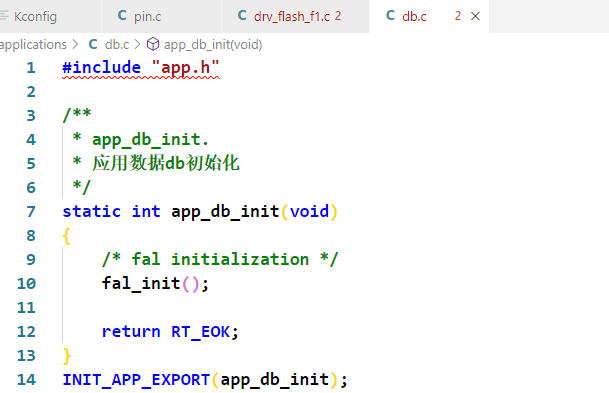Close the db.c tab

click(475, 16)
